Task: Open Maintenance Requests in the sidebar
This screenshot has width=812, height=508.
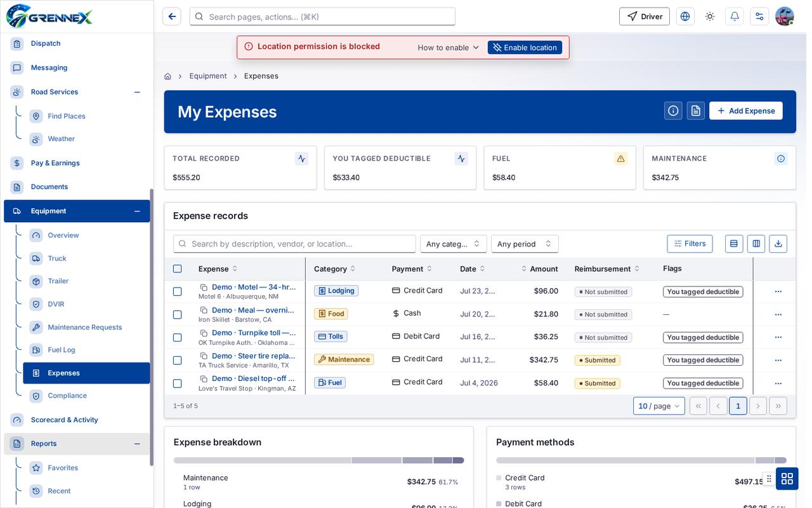Action: tap(86, 327)
